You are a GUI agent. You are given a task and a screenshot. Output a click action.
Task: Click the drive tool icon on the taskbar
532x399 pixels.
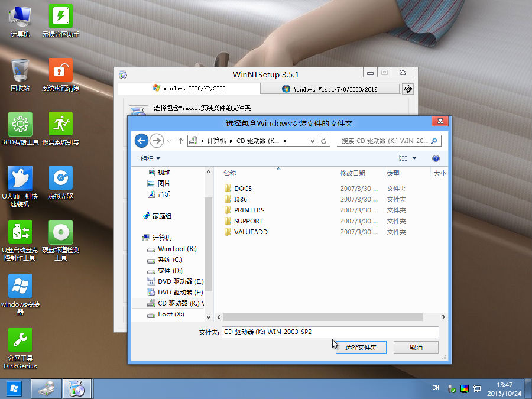coord(47,388)
